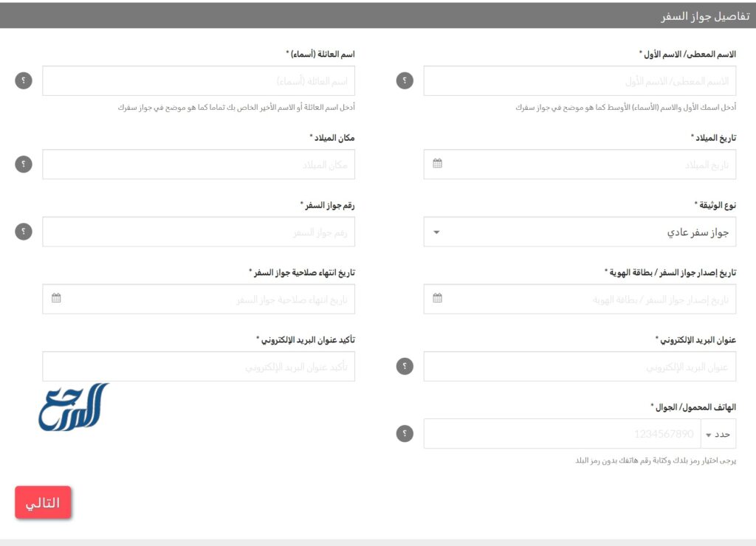Open the help tooltip for place of birth
The image size is (756, 546).
coord(24,164)
